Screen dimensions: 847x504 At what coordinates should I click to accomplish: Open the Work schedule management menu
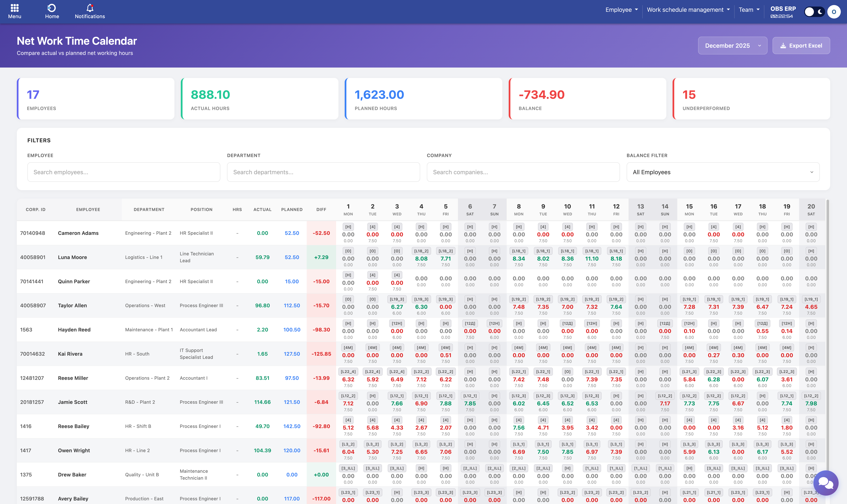click(x=688, y=10)
